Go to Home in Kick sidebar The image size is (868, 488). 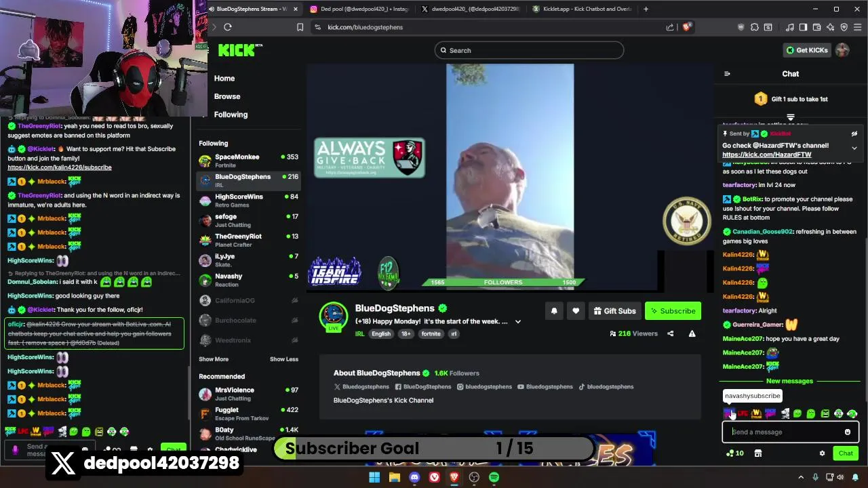(x=224, y=79)
